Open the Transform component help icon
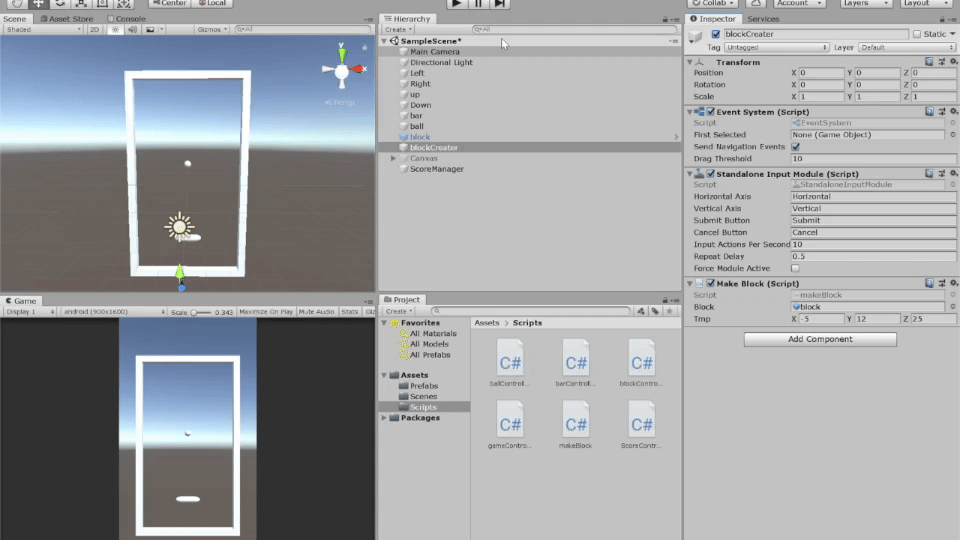This screenshot has height=540, width=960. (x=929, y=62)
